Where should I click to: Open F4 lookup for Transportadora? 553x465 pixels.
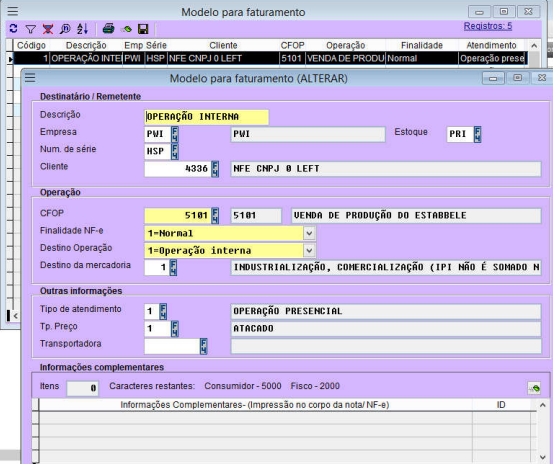[203, 346]
